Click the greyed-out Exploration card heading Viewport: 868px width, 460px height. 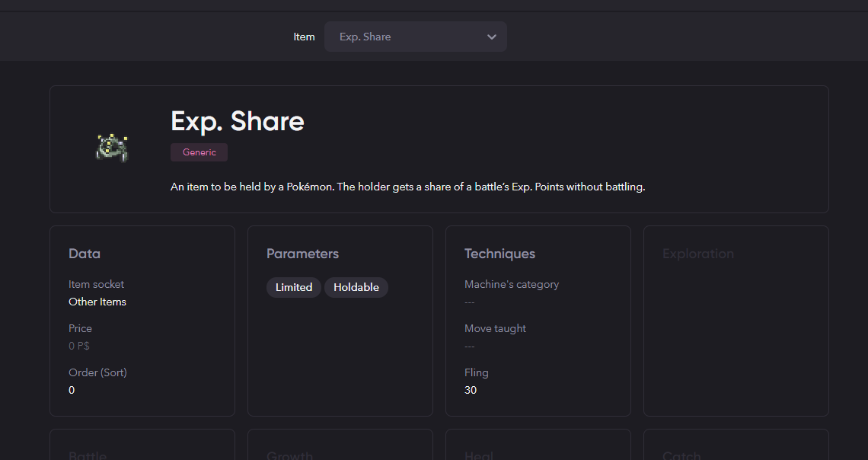coord(698,254)
